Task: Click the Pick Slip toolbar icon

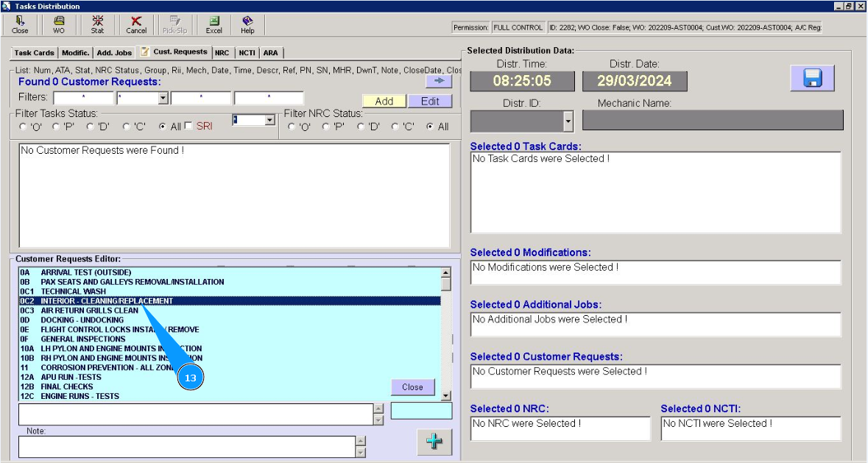Action: (x=175, y=25)
